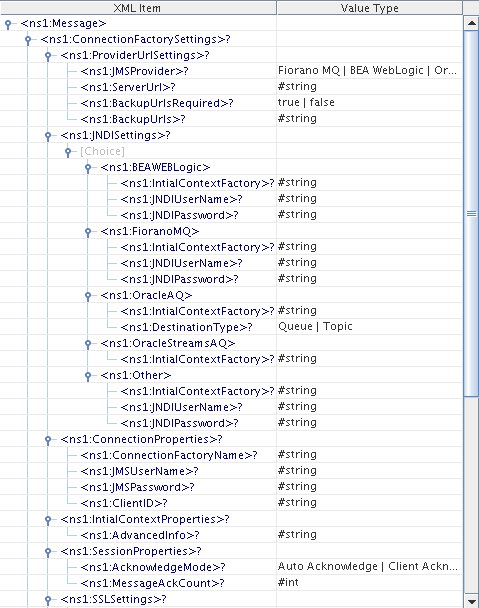Collapse the ConnectionProperties node handle

point(48,440)
